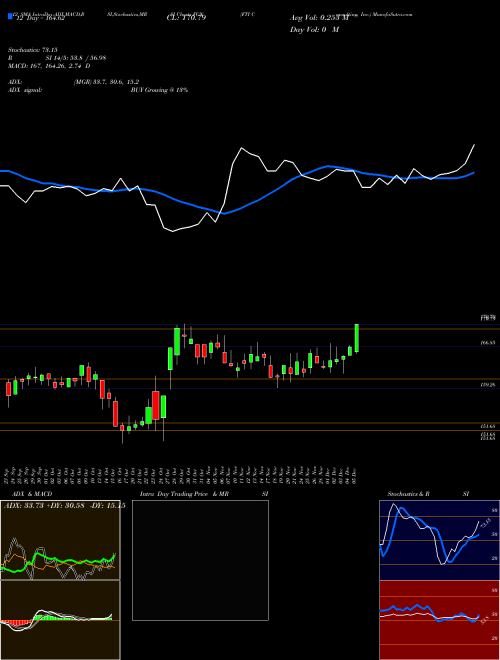The height and width of the screenshot is (660, 500).
Task: Open the ADX indicator mini chart
Action: (x=60, y=540)
